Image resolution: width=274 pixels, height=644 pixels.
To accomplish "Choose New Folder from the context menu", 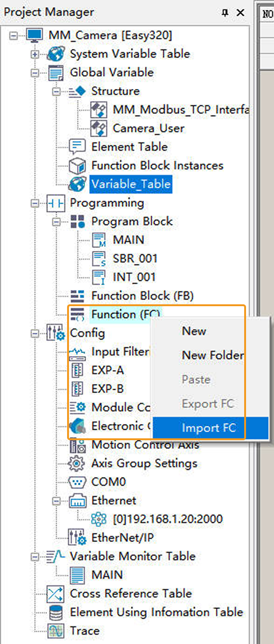I will [x=210, y=356].
